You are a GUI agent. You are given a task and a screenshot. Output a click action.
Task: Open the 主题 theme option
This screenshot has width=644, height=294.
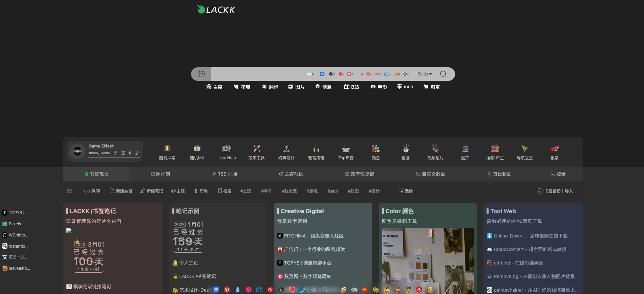(x=178, y=191)
